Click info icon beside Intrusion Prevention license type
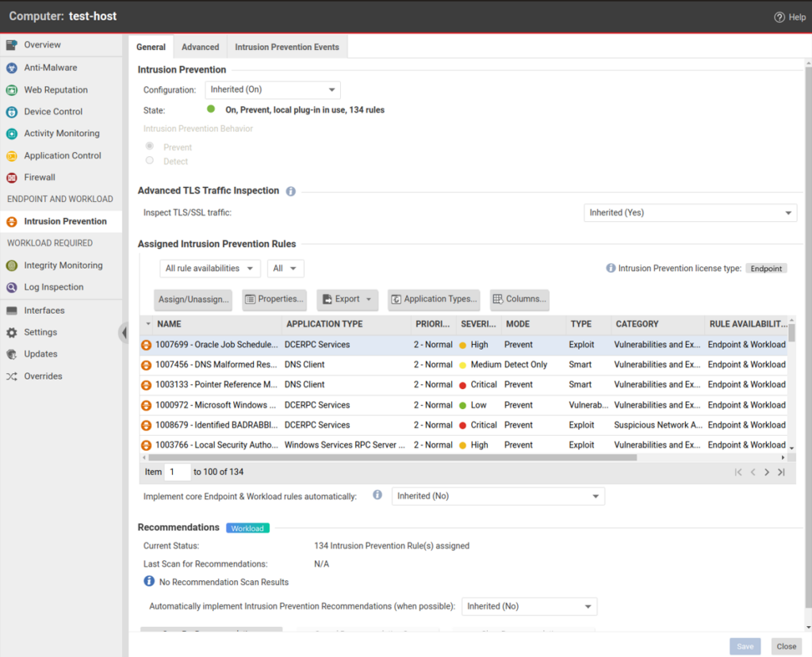This screenshot has height=657, width=812. tap(611, 268)
